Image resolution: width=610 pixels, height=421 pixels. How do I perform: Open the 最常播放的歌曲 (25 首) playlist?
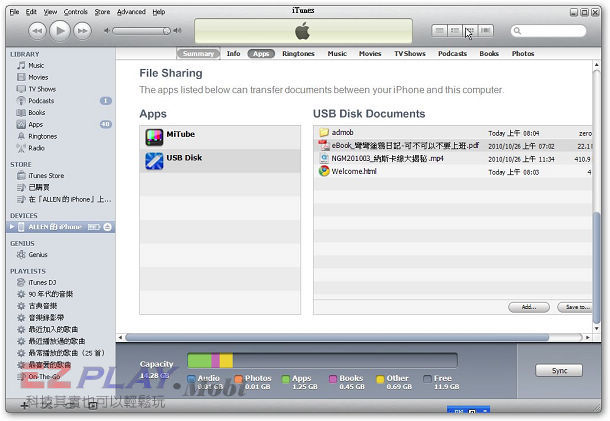click(x=66, y=353)
